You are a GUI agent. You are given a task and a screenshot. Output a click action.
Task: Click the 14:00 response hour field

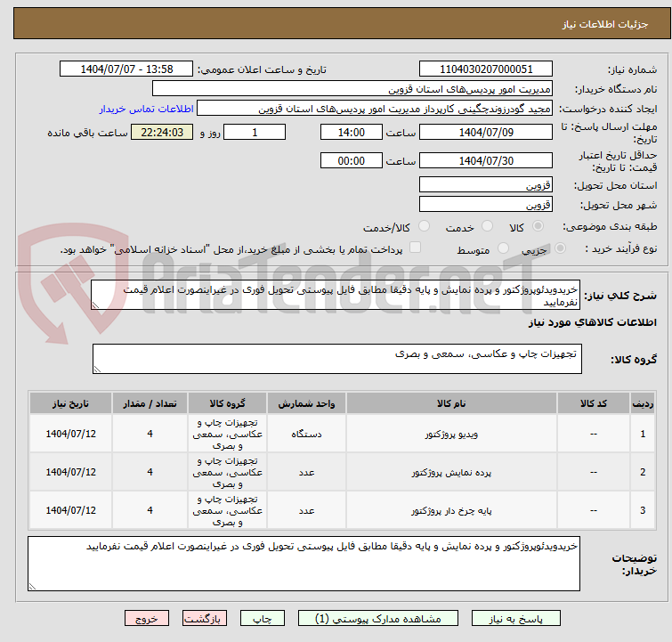[352, 133]
